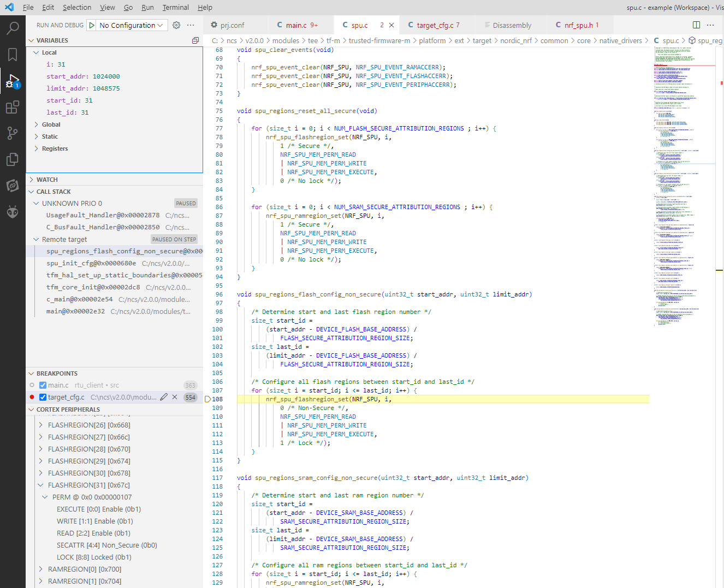Viewport: 724px width, 588px height.
Task: Toggle the target_cfg.c breakpoint checkbox
Action: pyautogui.click(x=43, y=397)
